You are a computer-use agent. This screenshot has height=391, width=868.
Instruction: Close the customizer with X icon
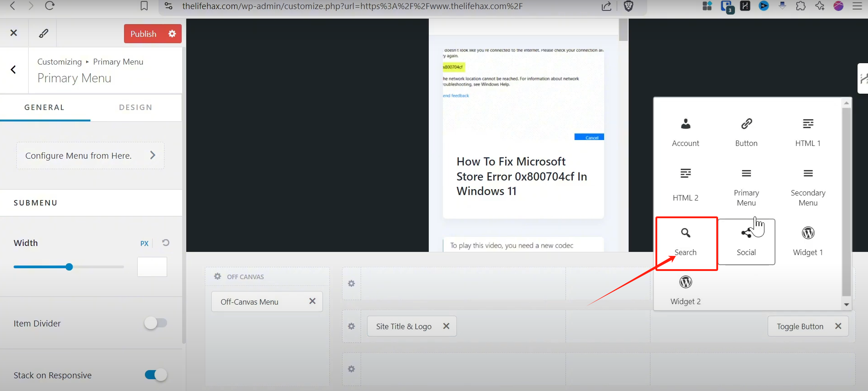tap(14, 33)
